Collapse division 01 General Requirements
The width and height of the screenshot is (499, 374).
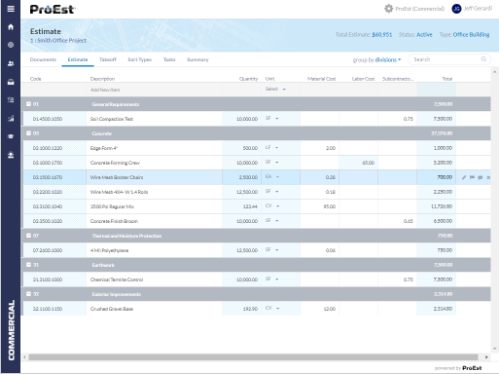(x=29, y=104)
